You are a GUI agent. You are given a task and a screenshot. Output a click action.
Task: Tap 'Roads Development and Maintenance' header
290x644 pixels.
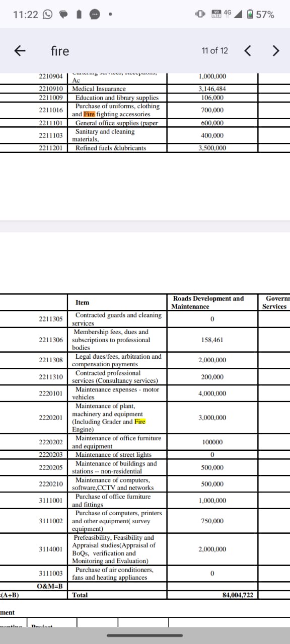207,302
